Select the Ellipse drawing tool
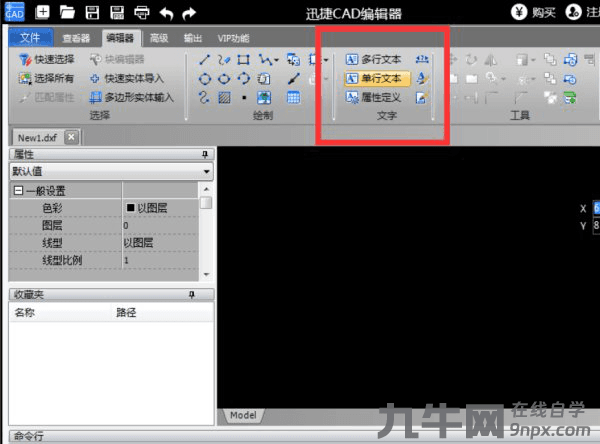Viewport: 600px width, 444px height. pos(224,79)
